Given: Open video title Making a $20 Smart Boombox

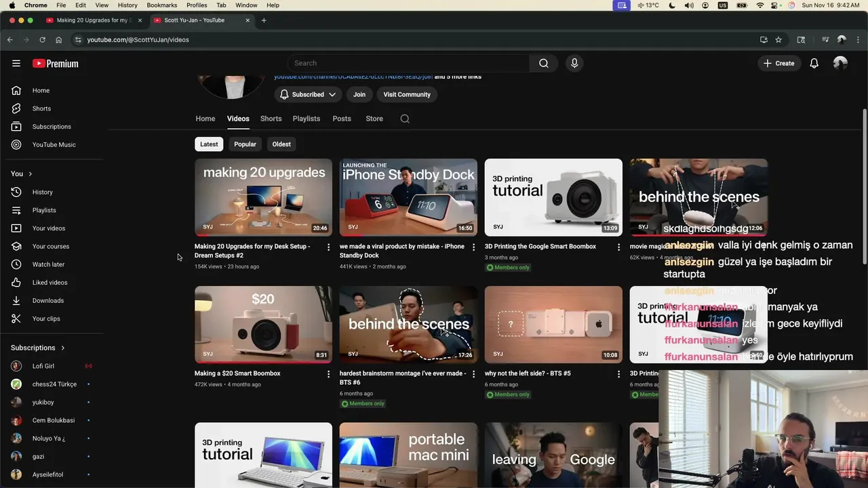Looking at the screenshot, I should click(x=237, y=373).
